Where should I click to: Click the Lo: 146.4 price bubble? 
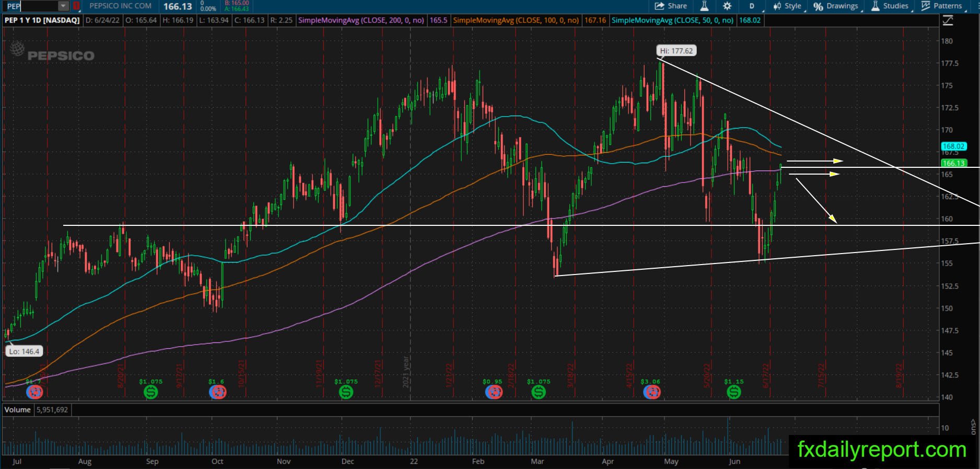click(x=24, y=351)
